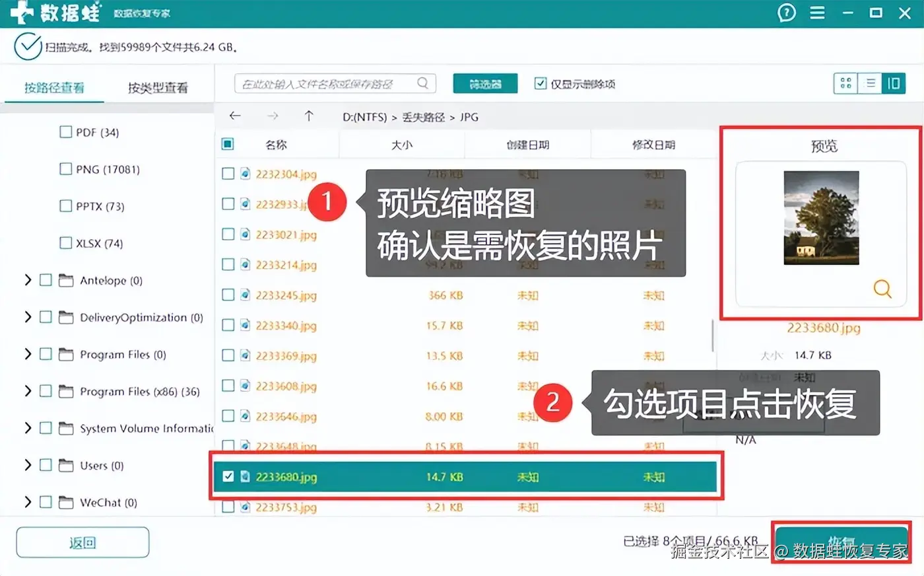Select the 2233608.jpg file row
The image size is (924, 576).
coord(466,386)
